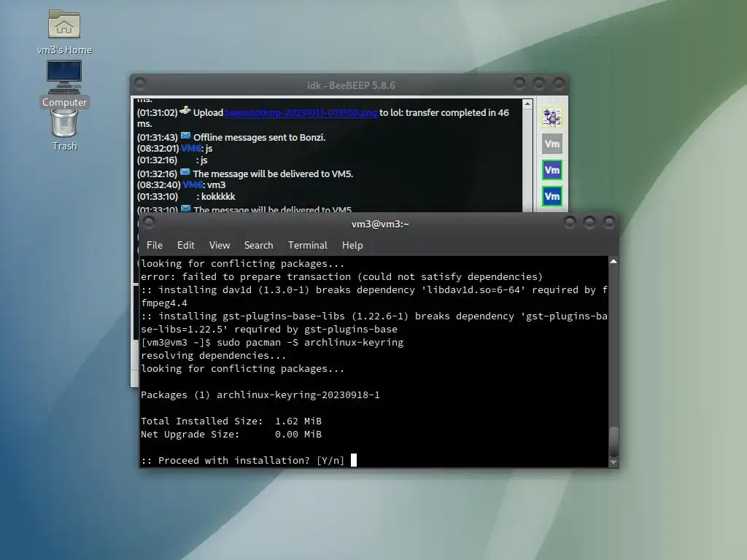The image size is (747, 560).
Task: Select the Bonzi avatar in BeeBEEP user list
Action: [x=552, y=117]
